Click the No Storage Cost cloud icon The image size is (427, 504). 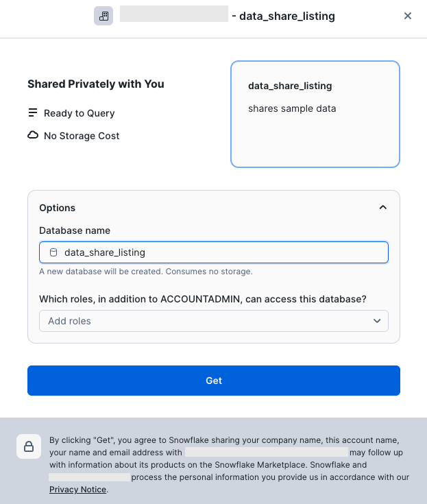32,136
